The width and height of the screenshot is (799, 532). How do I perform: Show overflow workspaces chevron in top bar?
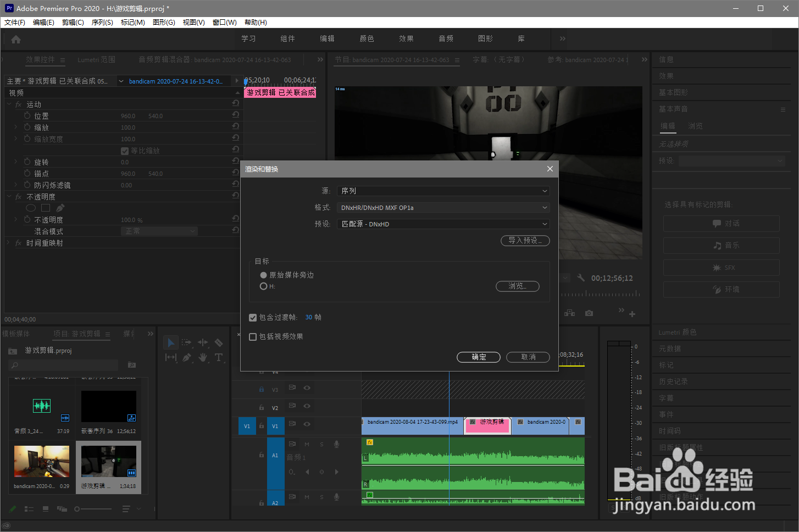[x=563, y=38]
